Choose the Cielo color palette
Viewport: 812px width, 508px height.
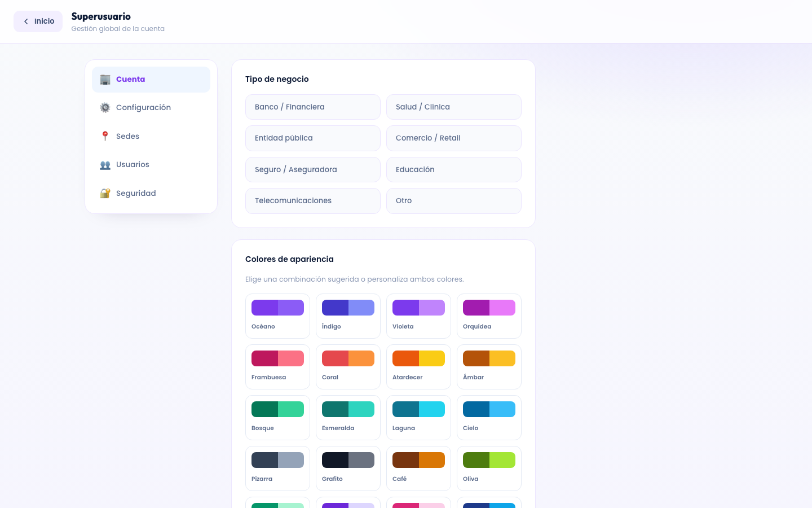[489, 418]
